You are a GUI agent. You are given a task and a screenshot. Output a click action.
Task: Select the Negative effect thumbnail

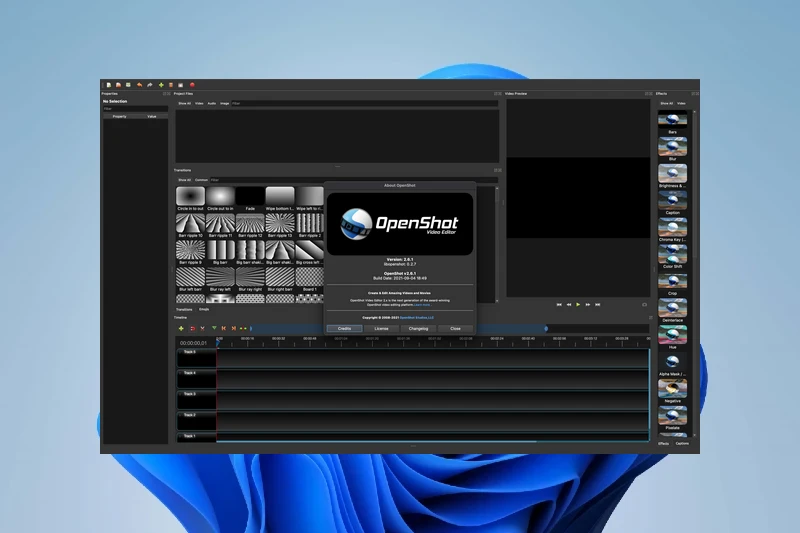point(672,391)
